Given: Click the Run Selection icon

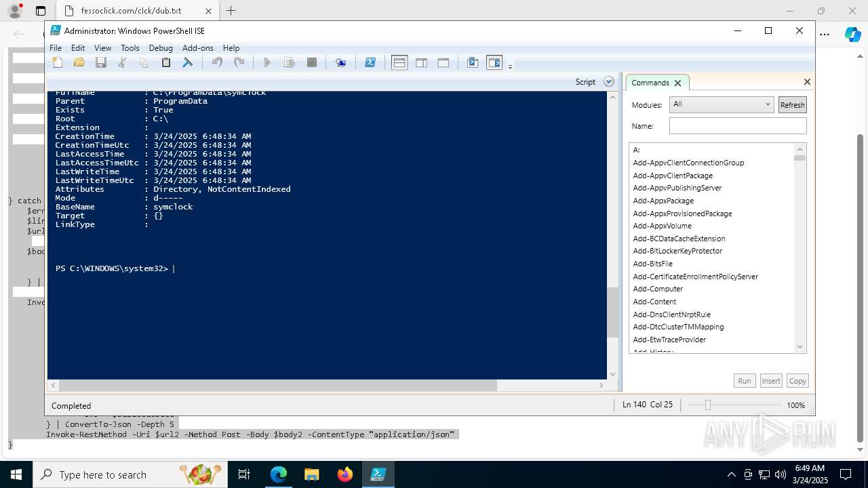Looking at the screenshot, I should tap(290, 62).
